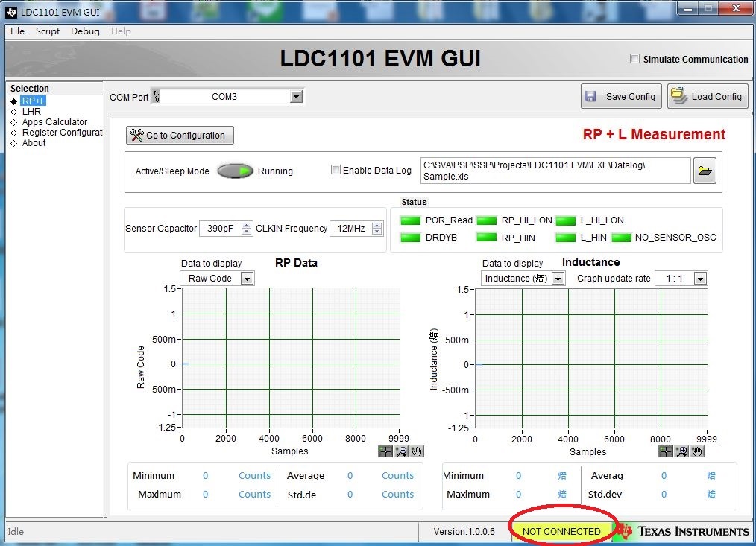Open the Help menu
The height and width of the screenshot is (546, 756).
click(x=121, y=31)
